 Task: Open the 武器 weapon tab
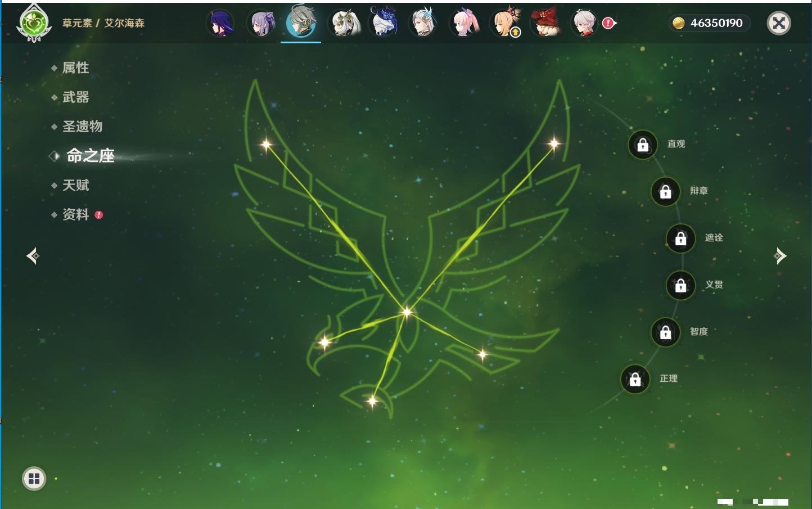[x=75, y=97]
